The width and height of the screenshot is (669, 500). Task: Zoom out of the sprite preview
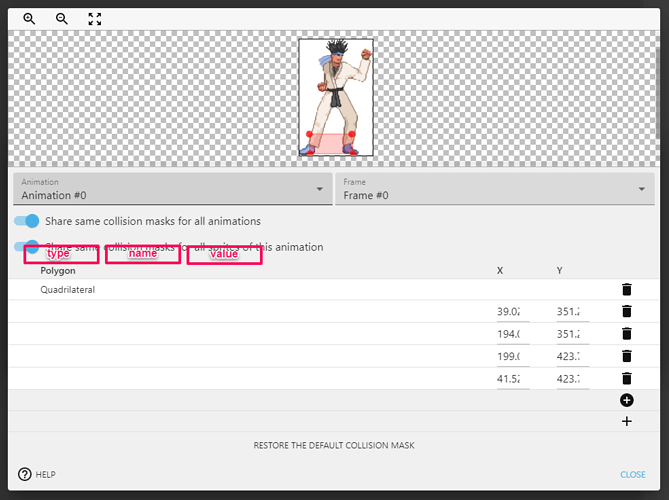coord(61,19)
